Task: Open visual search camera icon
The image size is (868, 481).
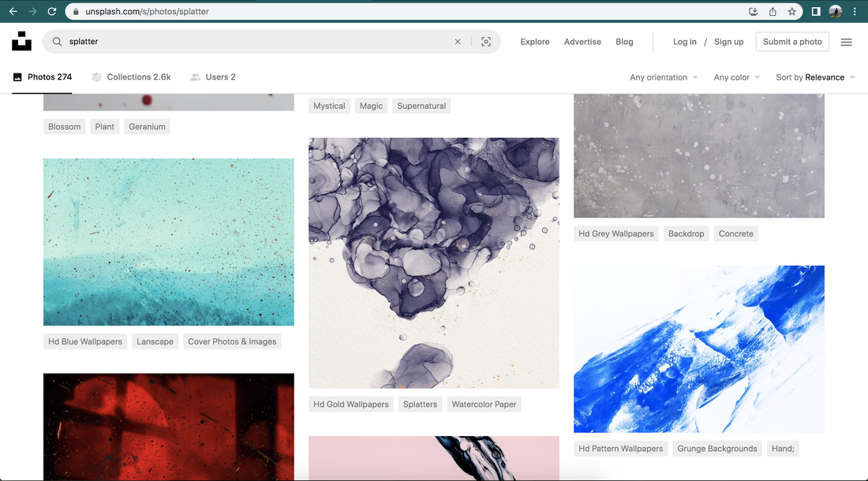Action: click(x=486, y=42)
